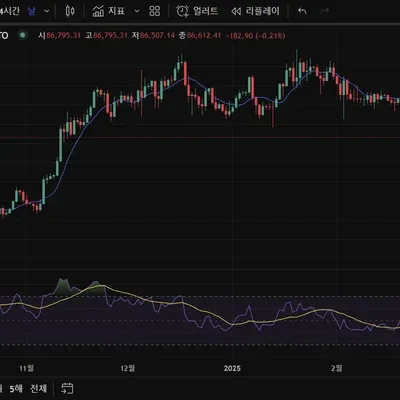Viewport: 400px width, 400px height.
Task: Click the 12월 time axis label
Action: click(x=128, y=368)
